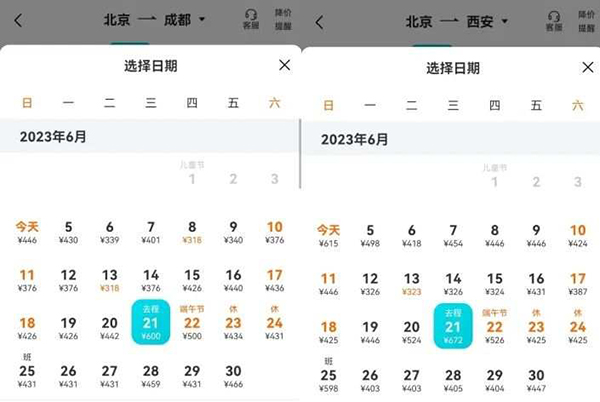Close the 北京—西安 date picker
Viewport: 600px width, 402px height.
587,67
